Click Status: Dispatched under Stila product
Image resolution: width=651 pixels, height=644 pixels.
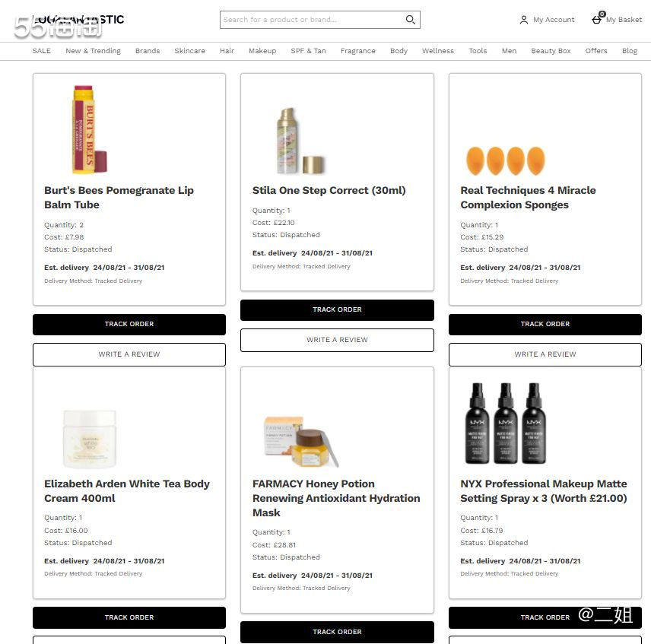coord(286,235)
